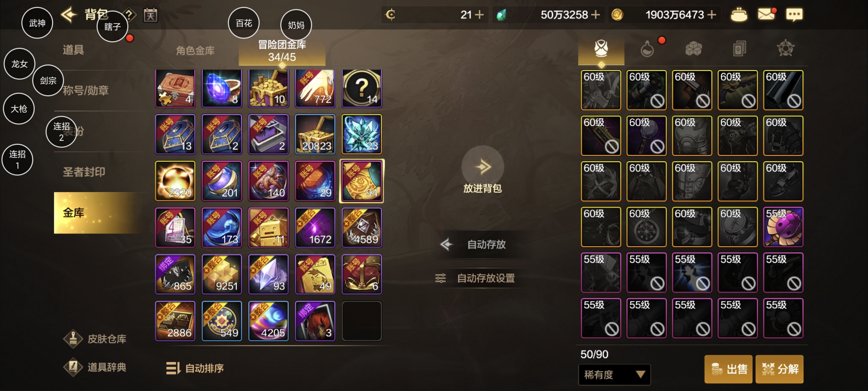Select the level 55 purple ladybug mace
The width and height of the screenshot is (868, 391).
pos(783,227)
